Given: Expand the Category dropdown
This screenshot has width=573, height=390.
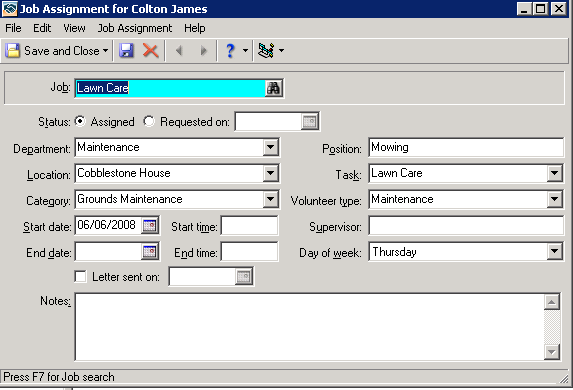Looking at the screenshot, I should click(270, 199).
